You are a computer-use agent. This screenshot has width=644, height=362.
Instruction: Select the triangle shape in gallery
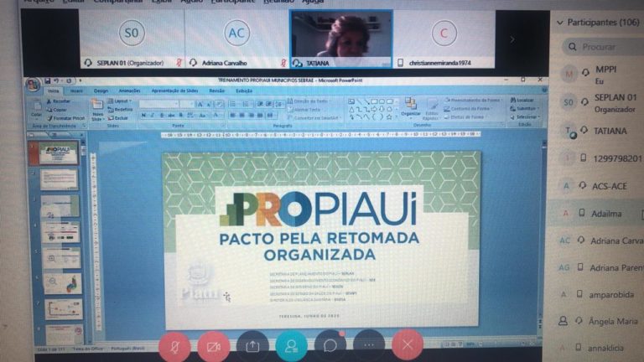click(x=351, y=109)
